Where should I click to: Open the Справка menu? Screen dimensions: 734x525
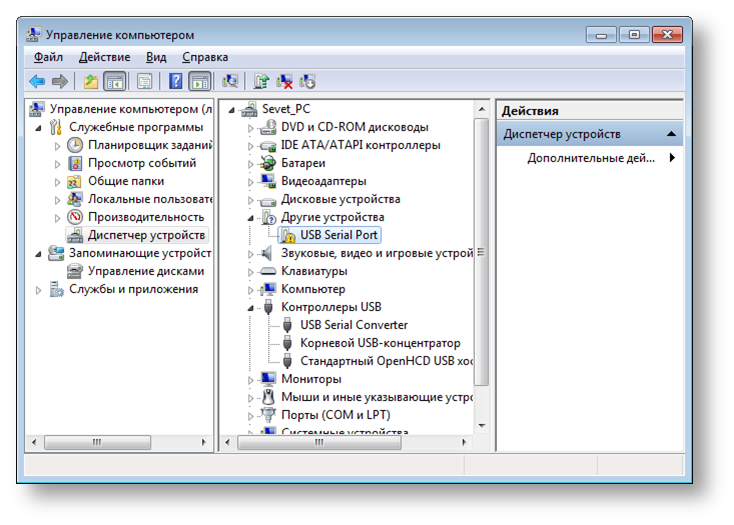click(205, 57)
